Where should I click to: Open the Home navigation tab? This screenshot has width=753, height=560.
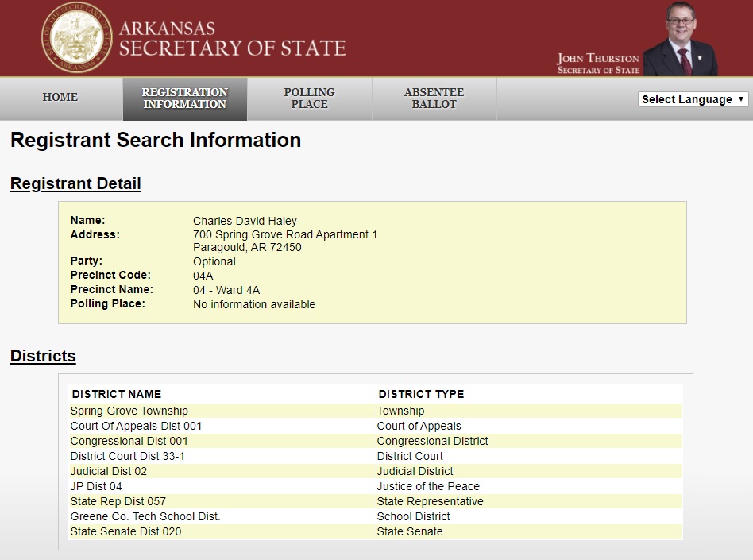tap(60, 97)
